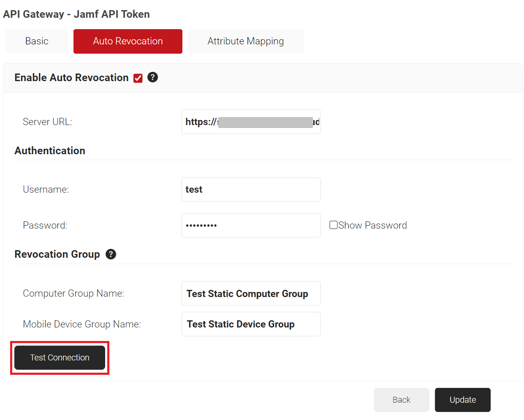
Task: Click the 'Password:' label
Action: click(45, 225)
